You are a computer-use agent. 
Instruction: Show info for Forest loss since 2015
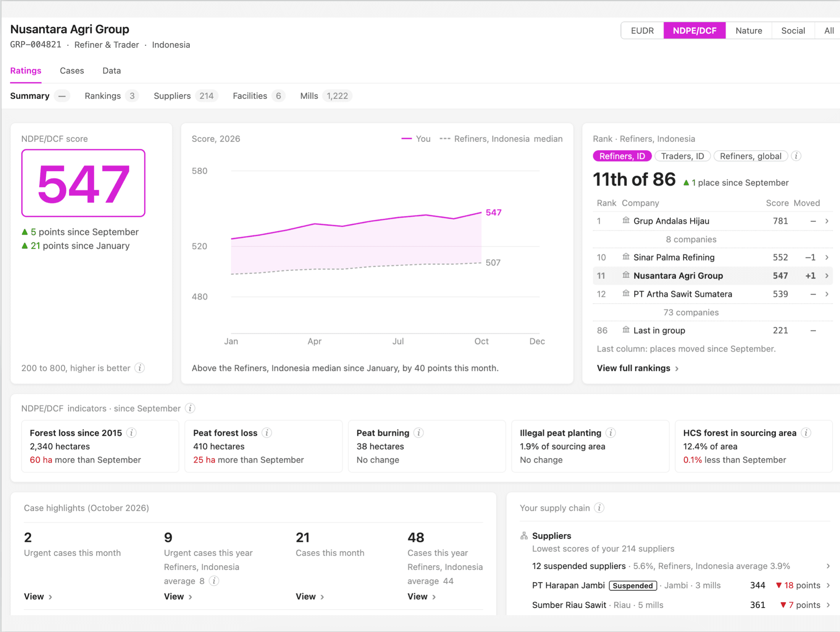click(x=132, y=433)
